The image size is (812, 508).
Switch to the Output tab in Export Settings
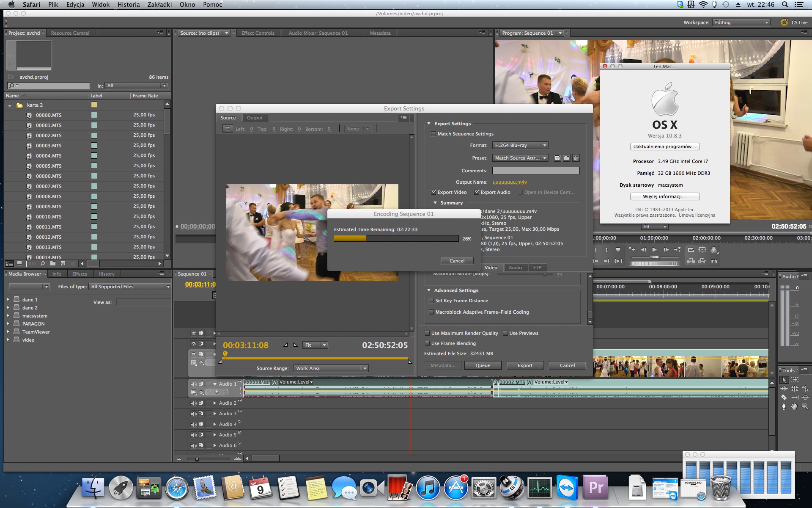(x=255, y=118)
